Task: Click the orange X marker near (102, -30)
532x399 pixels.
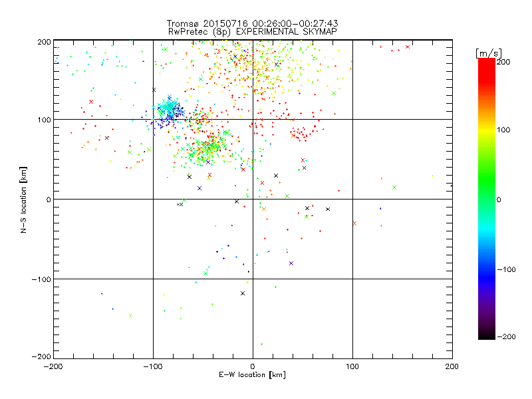Action: pos(355,223)
